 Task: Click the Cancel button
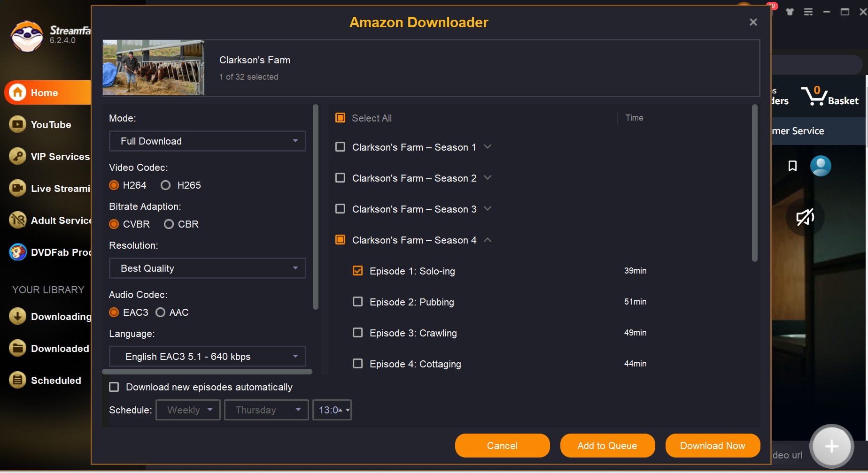503,445
